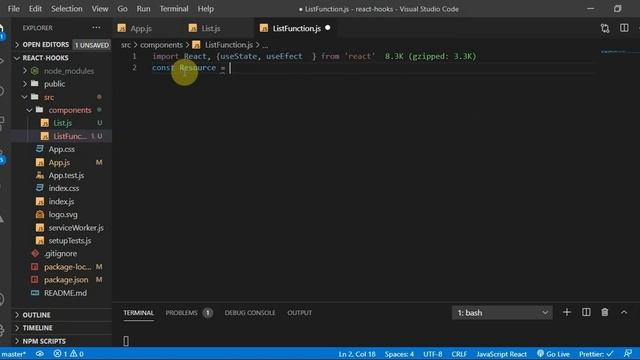Image resolution: width=640 pixels, height=360 pixels.
Task: Click the unsaved dot on ListFunction.js tab
Action: pos(328,28)
